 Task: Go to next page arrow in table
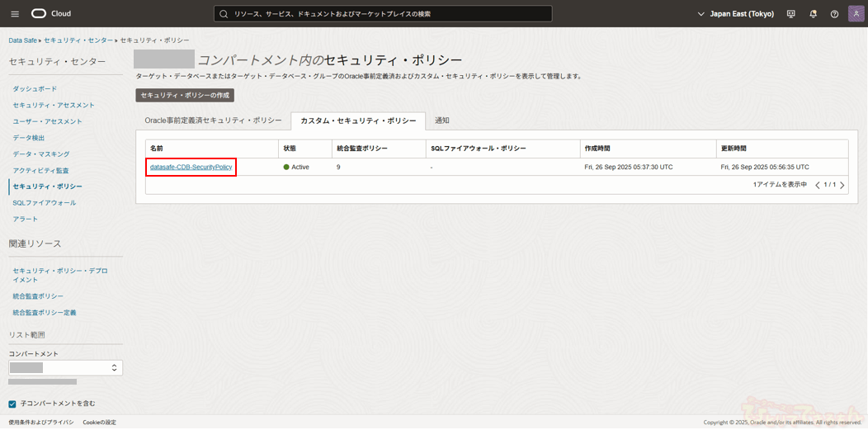point(842,186)
